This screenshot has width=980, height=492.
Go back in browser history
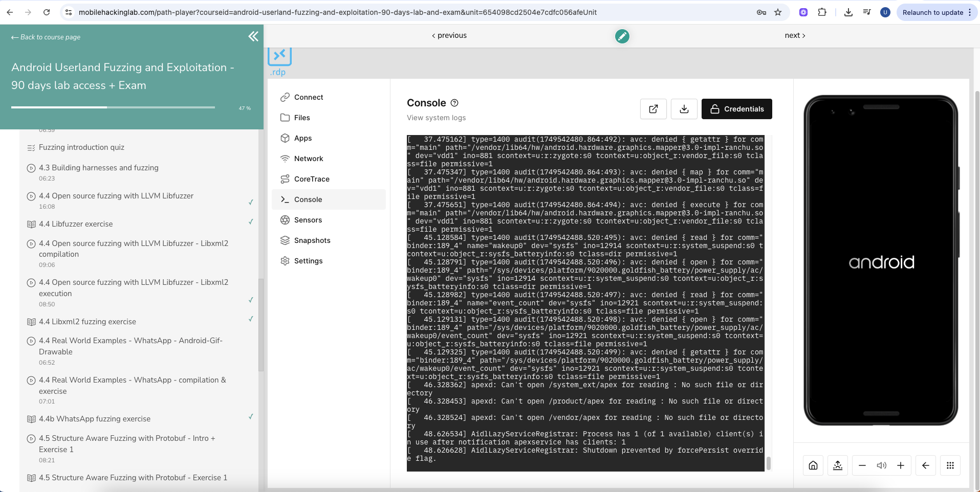click(10, 12)
